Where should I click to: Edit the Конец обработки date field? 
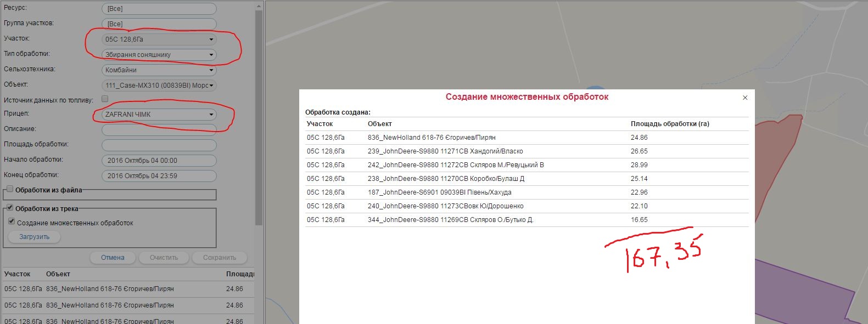click(x=159, y=176)
